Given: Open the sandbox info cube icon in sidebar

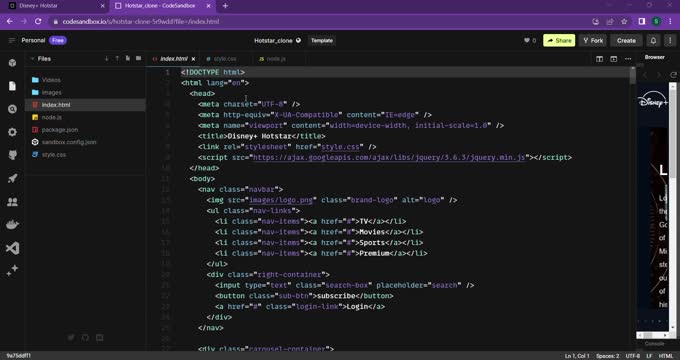Looking at the screenshot, I should point(12,62).
